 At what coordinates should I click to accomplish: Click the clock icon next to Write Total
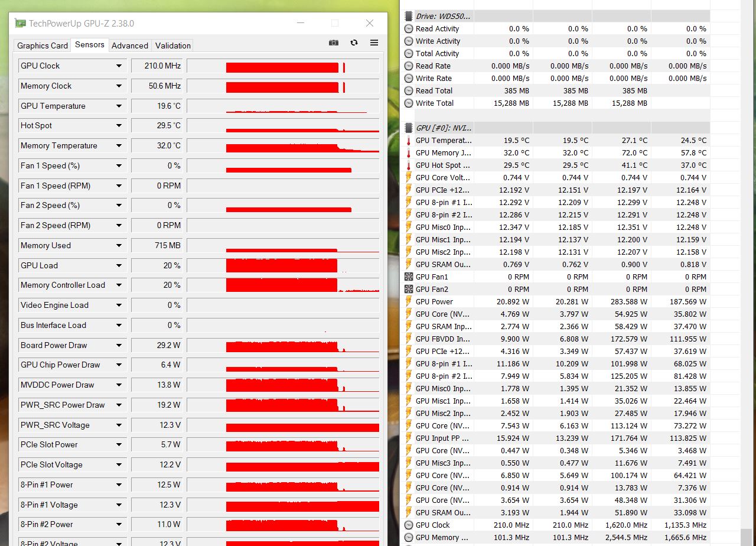409,103
